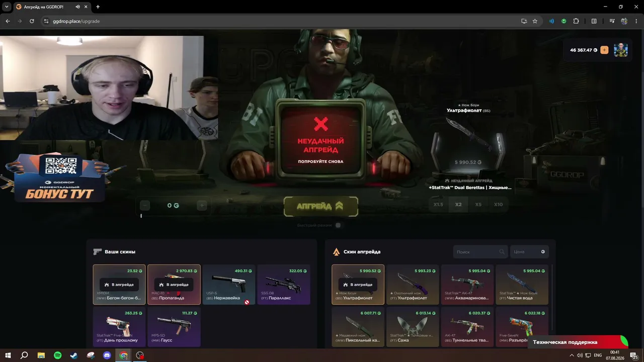Image resolution: width=644 pixels, height=362 pixels.
Task: Click the Цена price filter field
Action: pos(529,251)
